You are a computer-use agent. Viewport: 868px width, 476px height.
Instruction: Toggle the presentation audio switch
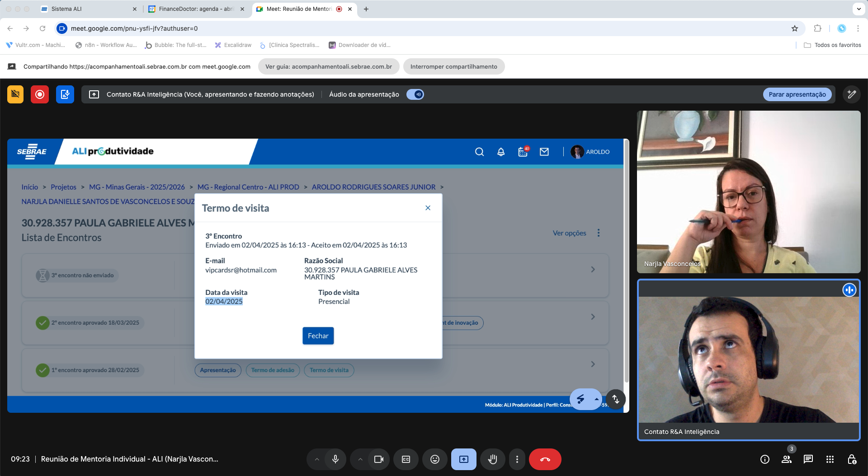pos(415,94)
